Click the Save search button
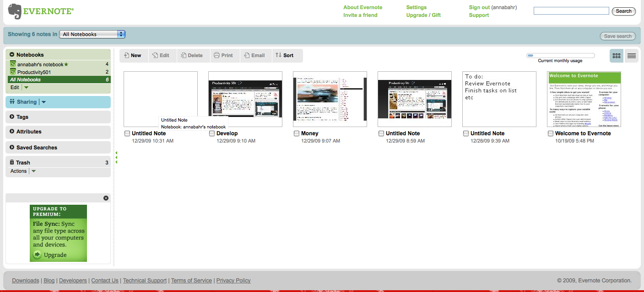Viewport: 644px width, 292px height. [617, 36]
